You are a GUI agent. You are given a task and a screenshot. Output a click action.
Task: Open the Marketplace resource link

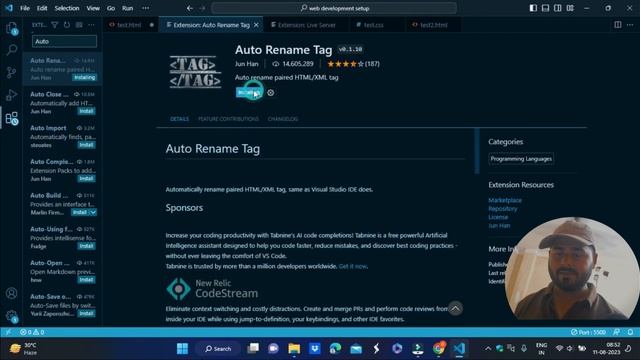pos(505,200)
